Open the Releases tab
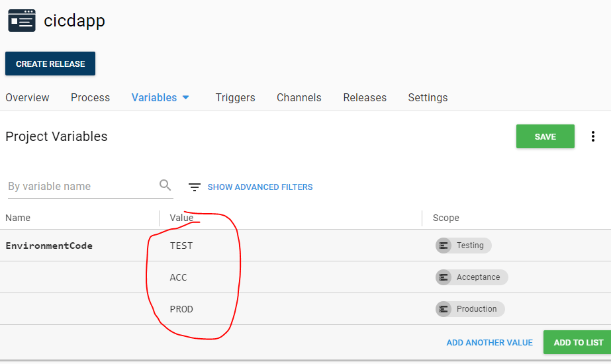 [x=364, y=97]
